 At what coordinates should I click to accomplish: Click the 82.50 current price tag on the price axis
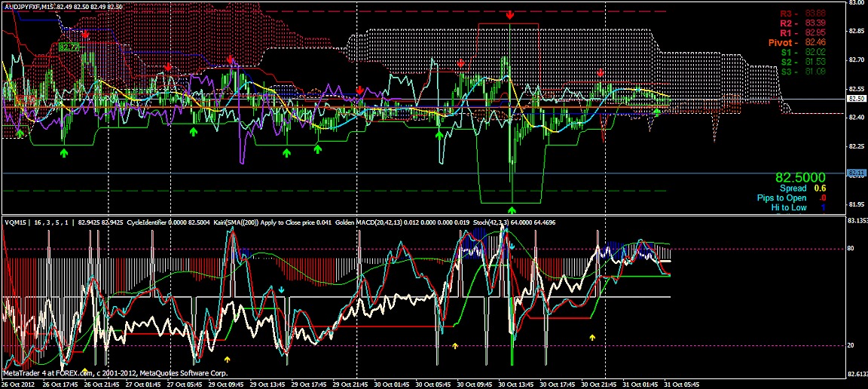(857, 99)
